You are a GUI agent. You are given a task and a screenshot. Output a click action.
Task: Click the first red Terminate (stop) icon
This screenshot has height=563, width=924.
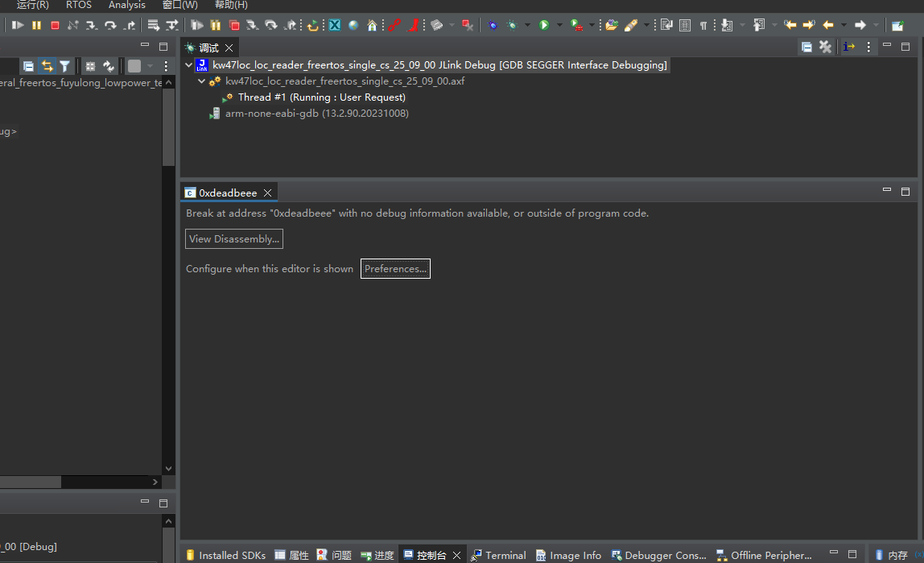pyautogui.click(x=55, y=25)
